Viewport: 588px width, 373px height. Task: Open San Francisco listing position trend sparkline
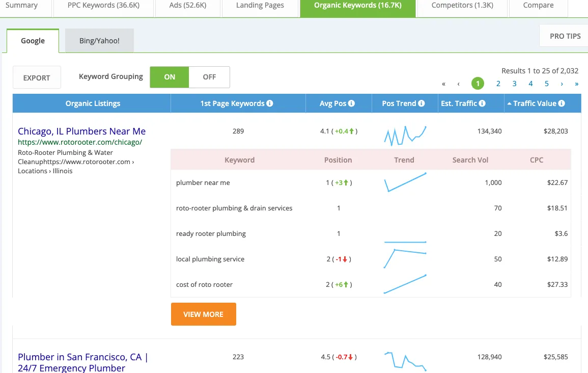point(405,361)
